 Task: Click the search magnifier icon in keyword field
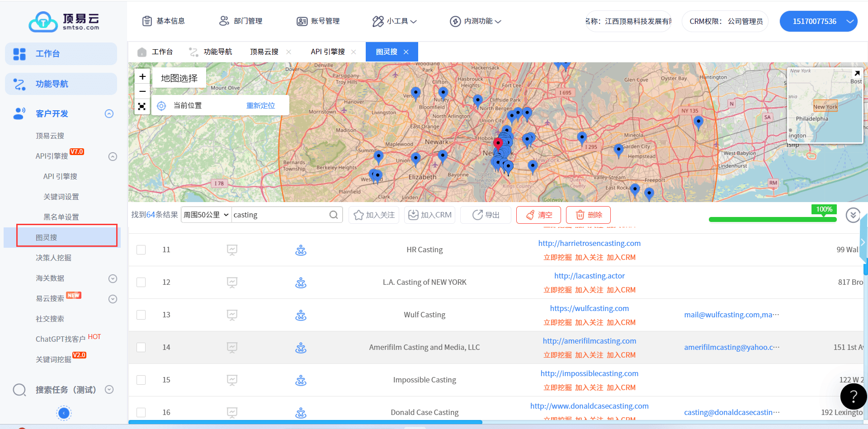pyautogui.click(x=334, y=215)
